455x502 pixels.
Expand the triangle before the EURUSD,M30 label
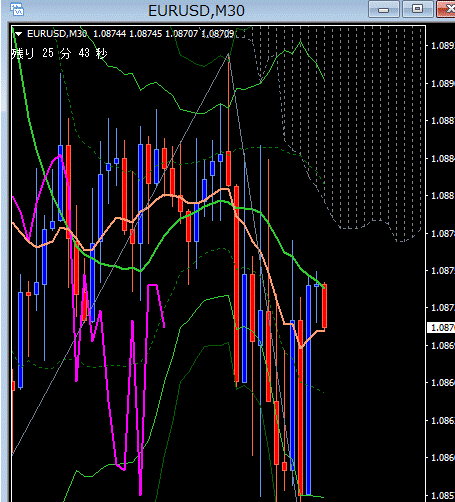click(19, 34)
